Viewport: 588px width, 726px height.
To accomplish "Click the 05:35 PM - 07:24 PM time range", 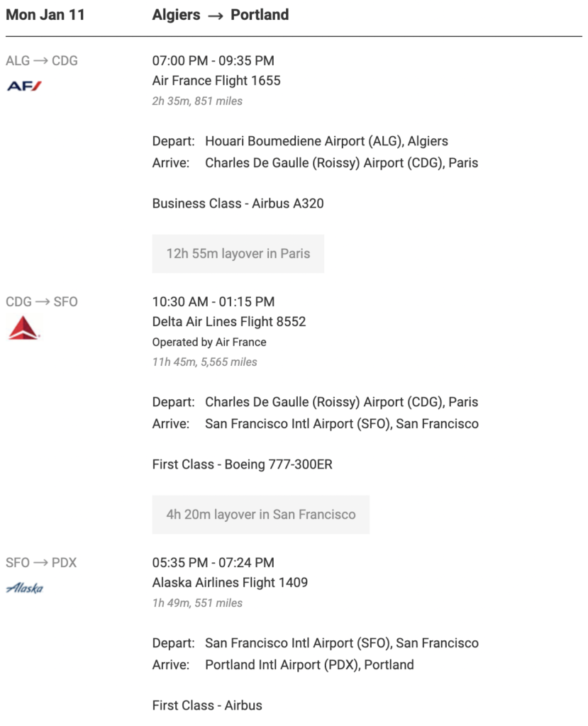I will click(213, 563).
